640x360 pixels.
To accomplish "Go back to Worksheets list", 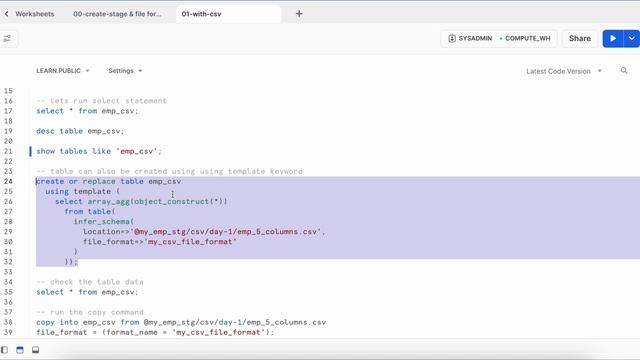I will [7, 14].
